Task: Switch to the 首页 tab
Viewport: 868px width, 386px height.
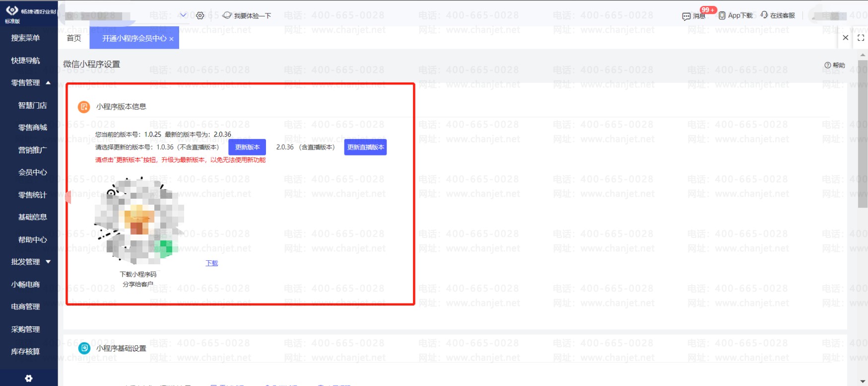Action: coord(74,38)
